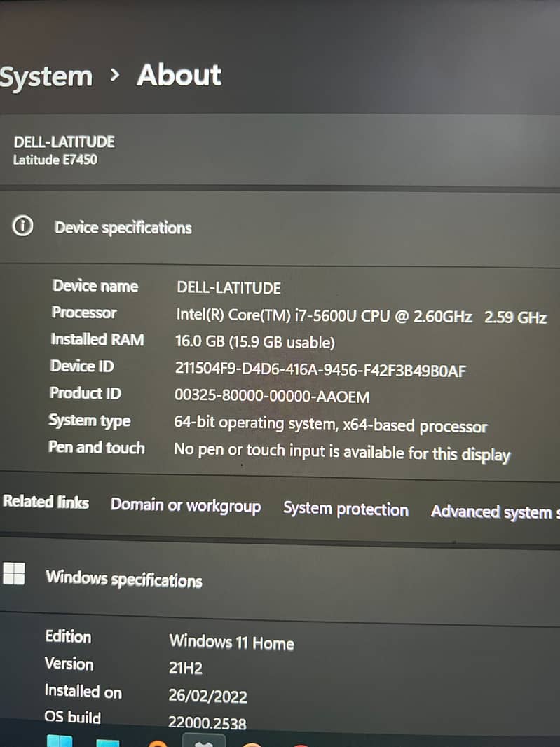The image size is (560, 747).
Task: Click the Windows 11 Home edition value
Action: tap(231, 642)
